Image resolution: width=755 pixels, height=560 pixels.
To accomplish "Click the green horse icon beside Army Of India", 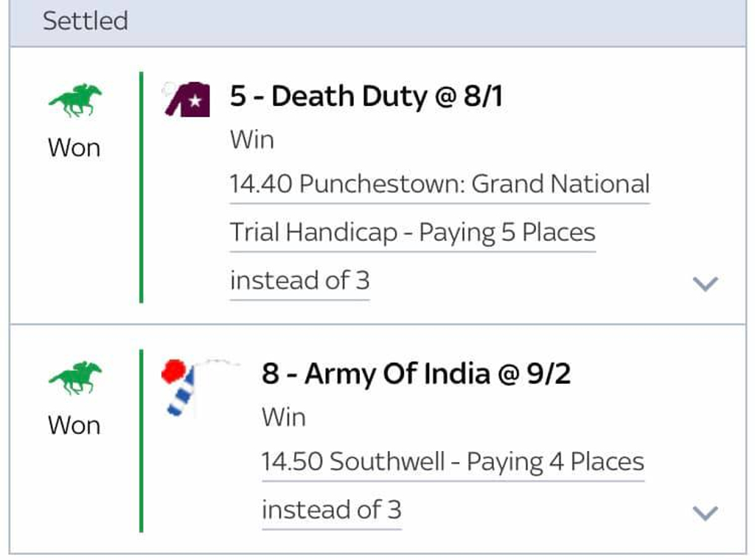I will coord(75,378).
